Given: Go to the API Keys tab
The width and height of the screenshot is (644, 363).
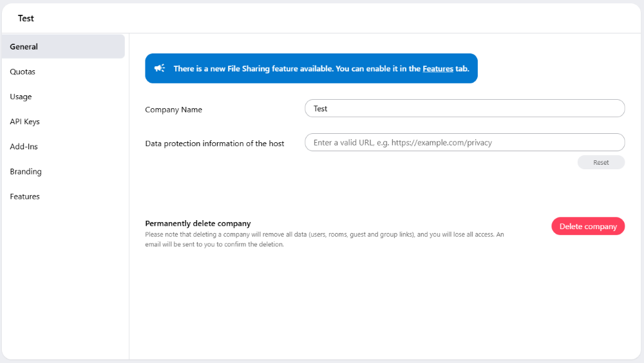Looking at the screenshot, I should [x=24, y=122].
